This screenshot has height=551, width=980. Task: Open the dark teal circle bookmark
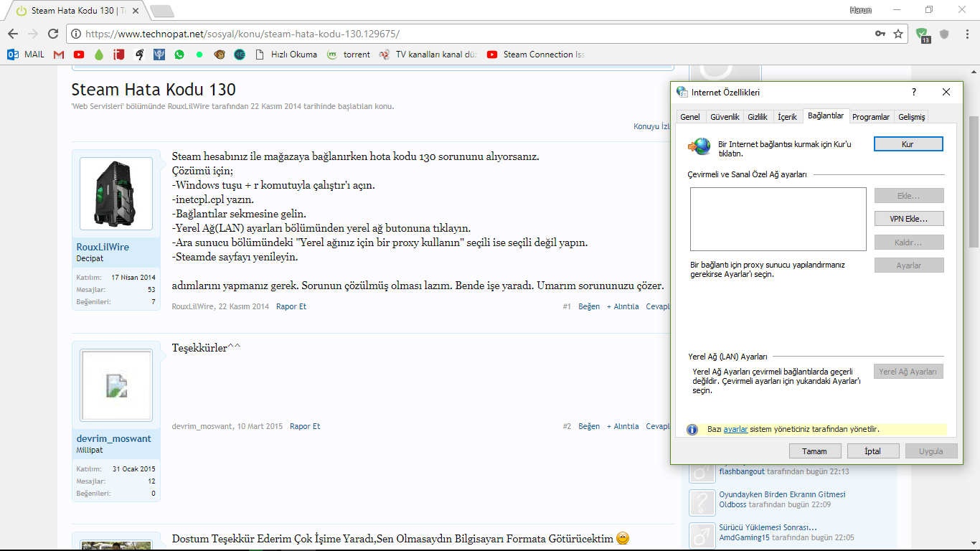239,55
